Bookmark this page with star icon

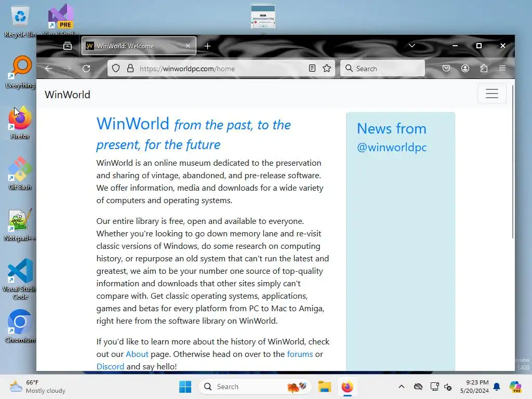327,69
